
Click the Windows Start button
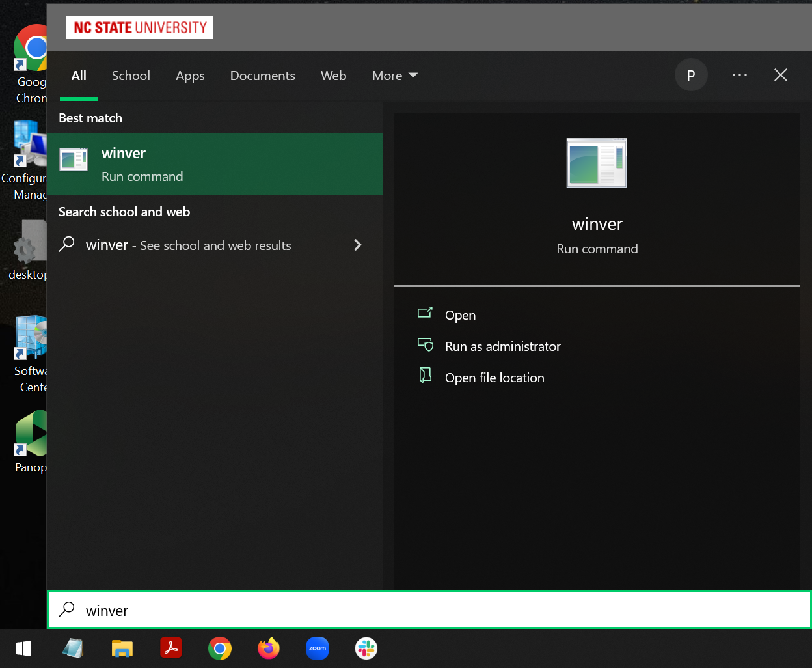(x=23, y=648)
